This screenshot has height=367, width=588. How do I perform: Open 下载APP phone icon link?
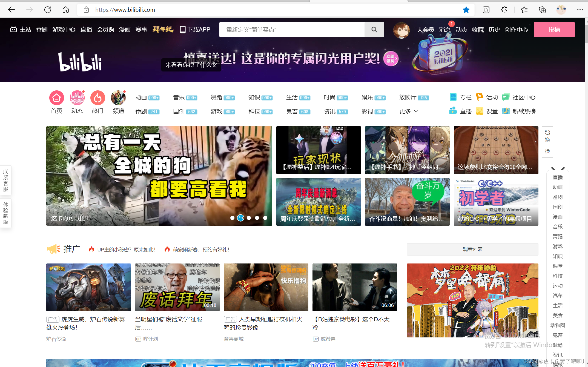[195, 30]
